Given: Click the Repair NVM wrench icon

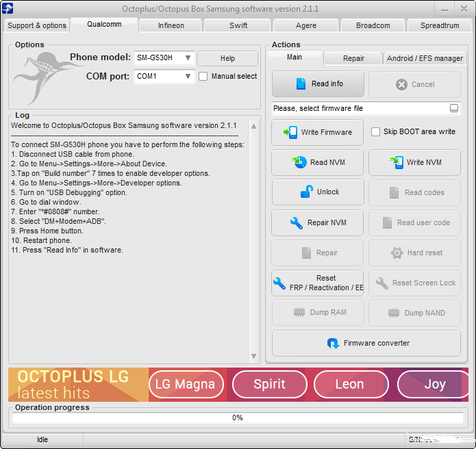Looking at the screenshot, I should pyautogui.click(x=296, y=222).
